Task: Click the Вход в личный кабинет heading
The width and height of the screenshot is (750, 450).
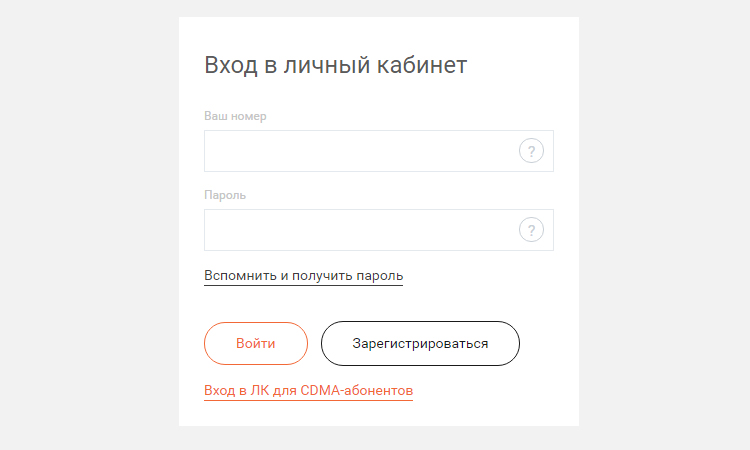Action: click(335, 66)
